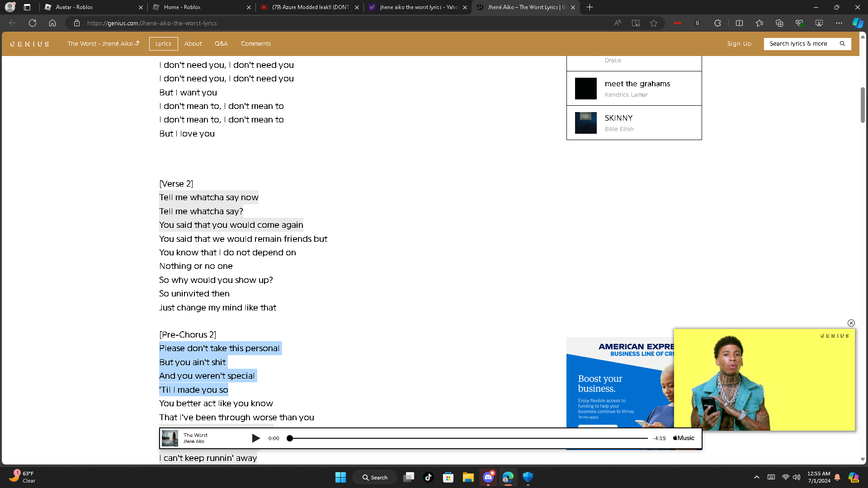Open the tab actions menu icon
Image resolution: width=868 pixels, height=488 pixels.
27,7
